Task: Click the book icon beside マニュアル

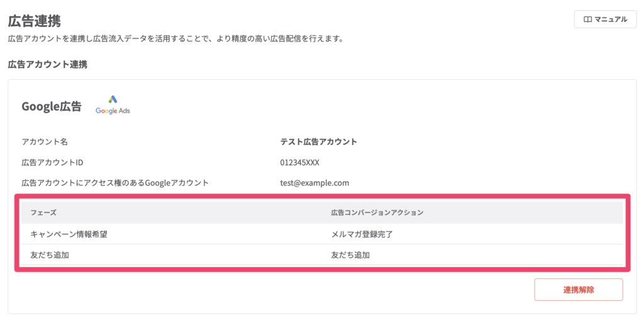Action: click(587, 19)
